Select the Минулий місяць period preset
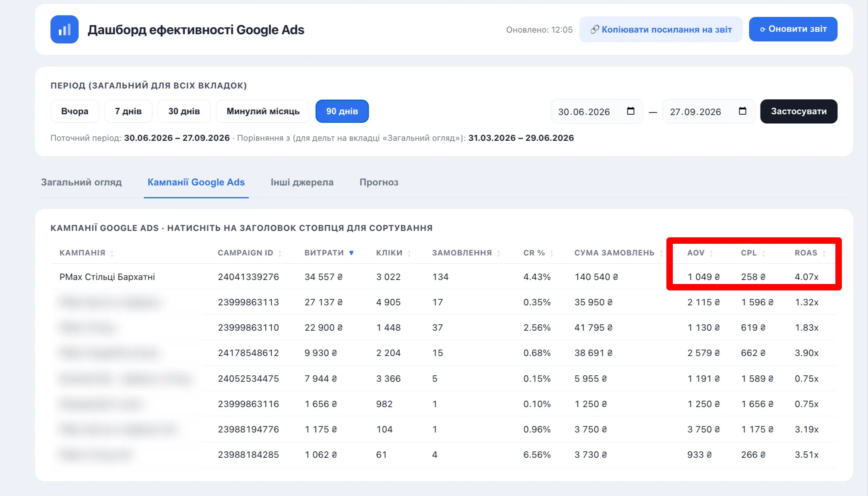The width and height of the screenshot is (868, 496). pyautogui.click(x=263, y=111)
